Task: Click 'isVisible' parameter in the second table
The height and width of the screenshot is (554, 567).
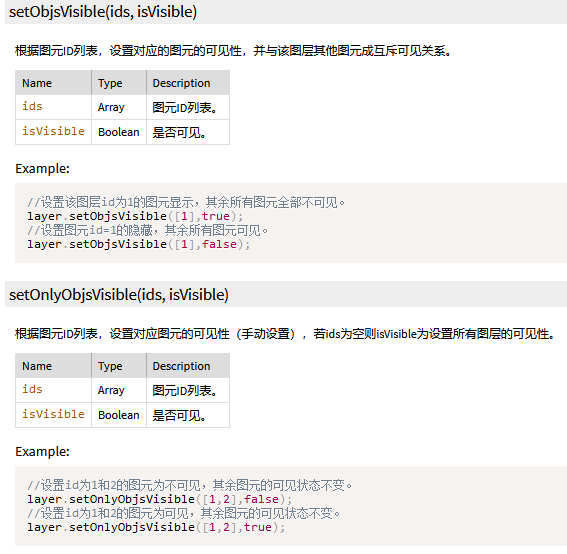Action: pos(53,414)
